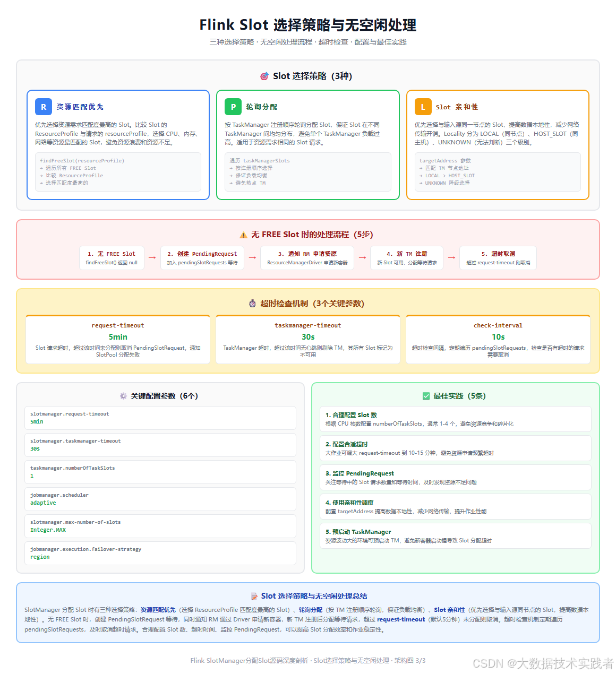Click the stopwatch icon beside 超时检查机制

252,304
